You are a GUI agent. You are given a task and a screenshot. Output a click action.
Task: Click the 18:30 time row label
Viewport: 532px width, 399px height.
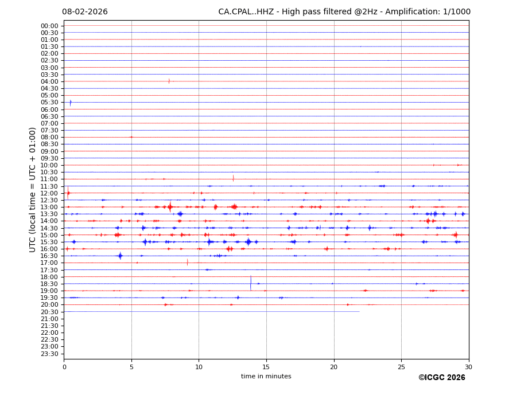pos(49,284)
